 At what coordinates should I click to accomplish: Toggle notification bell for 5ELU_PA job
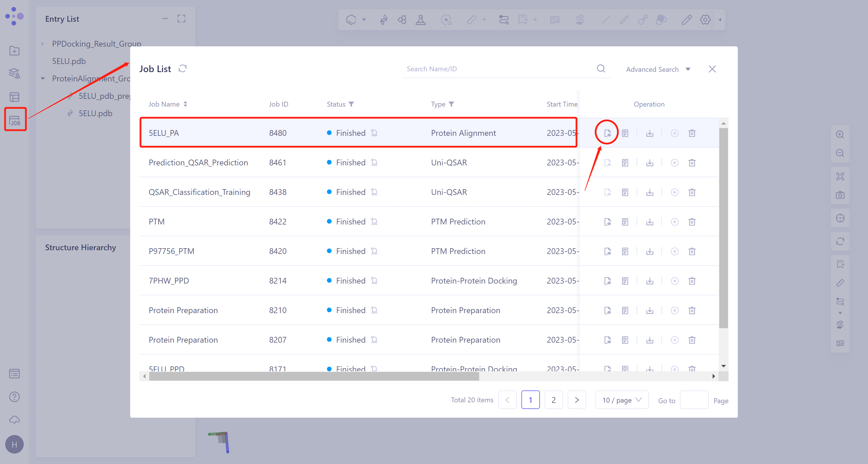point(374,133)
